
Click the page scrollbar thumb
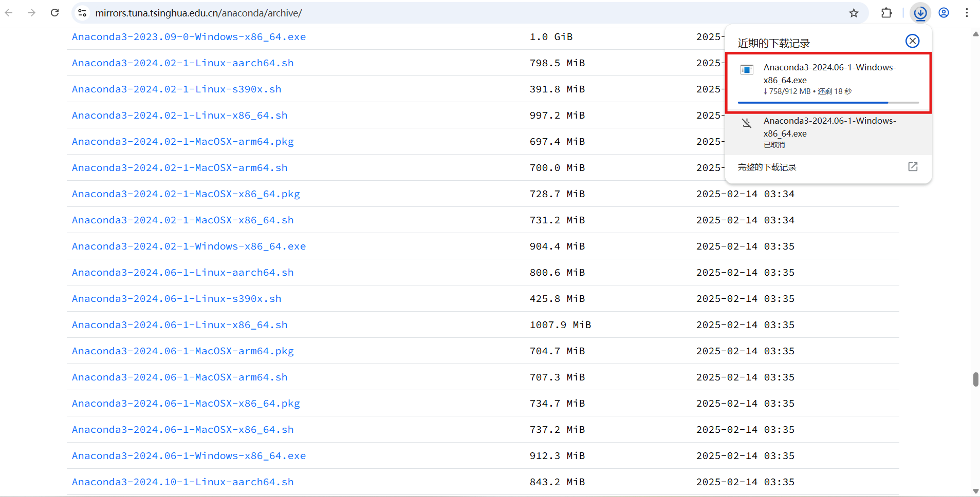[x=975, y=379]
